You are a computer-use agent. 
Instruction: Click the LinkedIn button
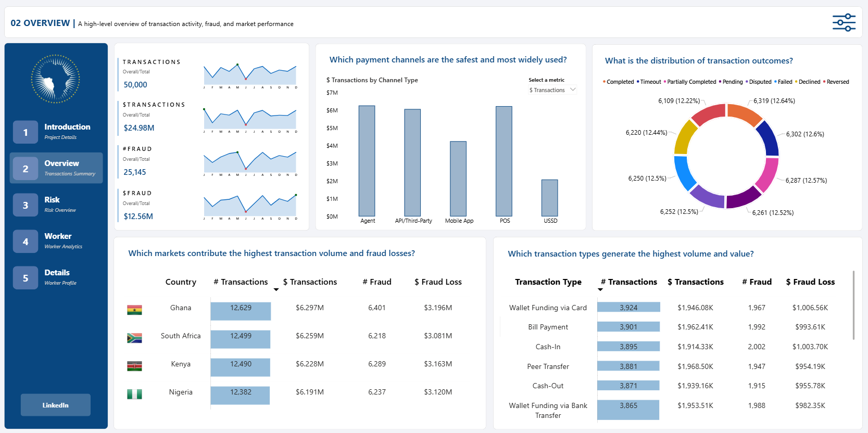click(56, 405)
